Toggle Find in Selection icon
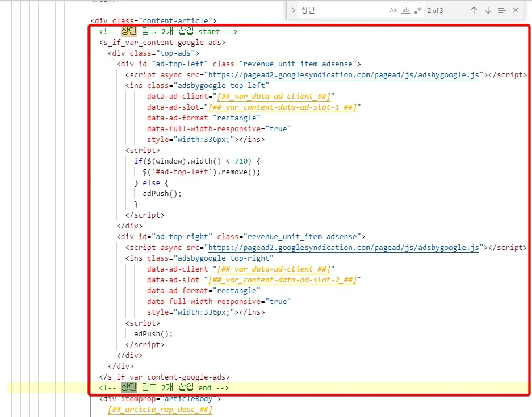This screenshot has width=532, height=417. 502,11
